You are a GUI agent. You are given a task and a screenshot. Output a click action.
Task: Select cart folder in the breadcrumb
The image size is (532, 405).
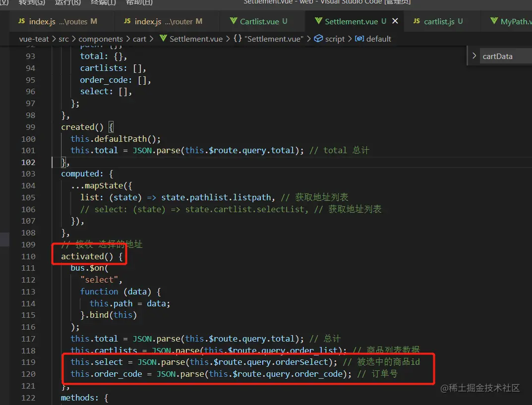pyautogui.click(x=139, y=39)
